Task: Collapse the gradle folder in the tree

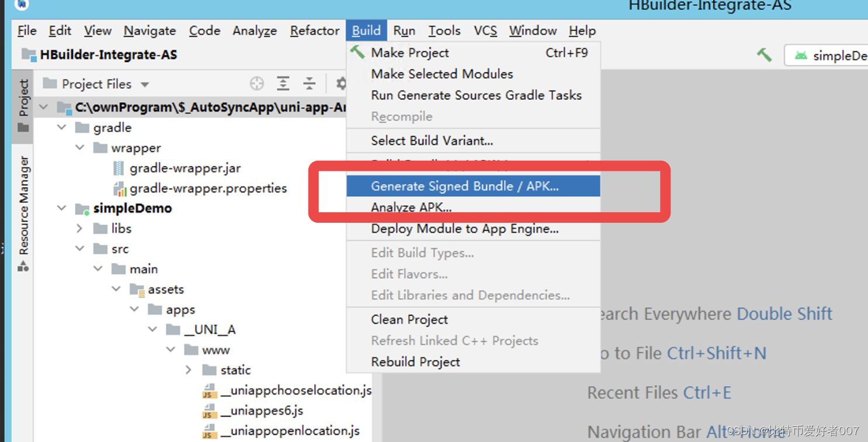Action: tap(61, 127)
